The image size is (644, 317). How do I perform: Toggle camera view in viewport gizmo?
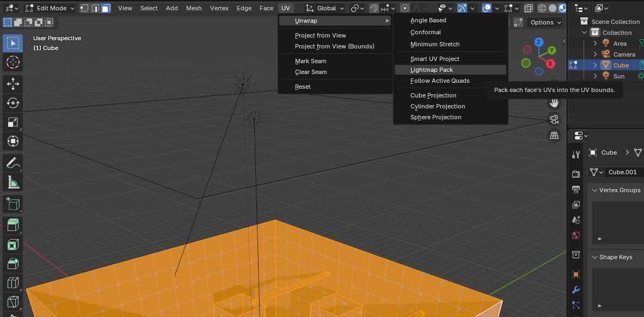click(x=554, y=119)
